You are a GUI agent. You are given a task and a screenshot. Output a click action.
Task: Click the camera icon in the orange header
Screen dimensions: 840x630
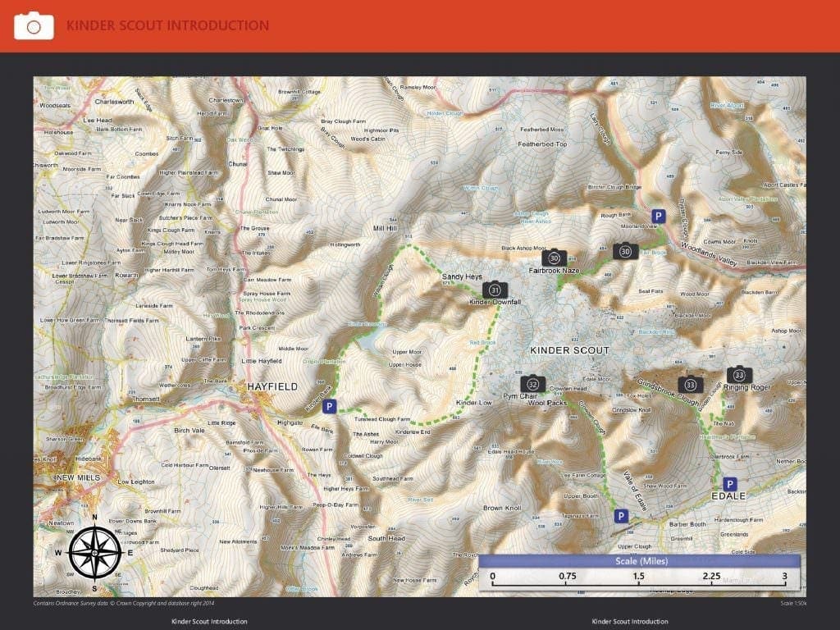tap(34, 25)
